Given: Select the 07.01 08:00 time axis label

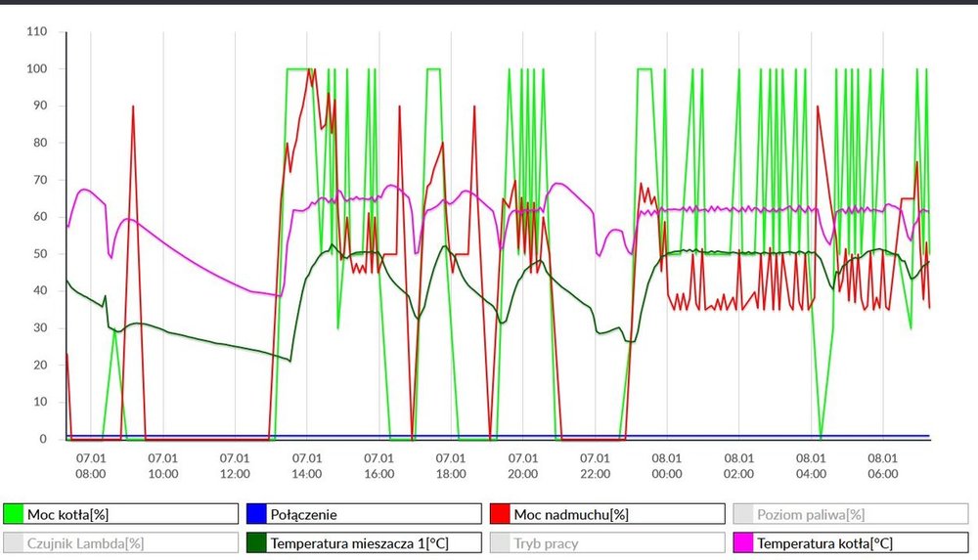Looking at the screenshot, I should pos(91,465).
